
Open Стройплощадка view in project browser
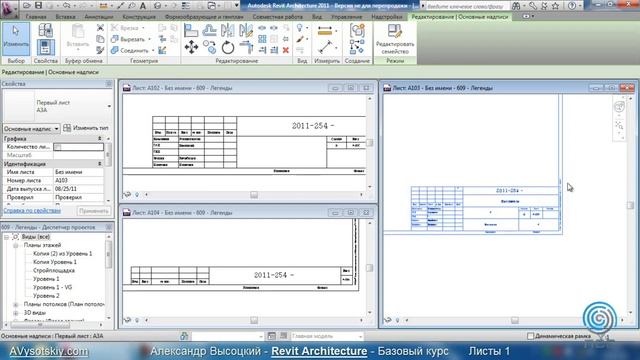(54, 271)
